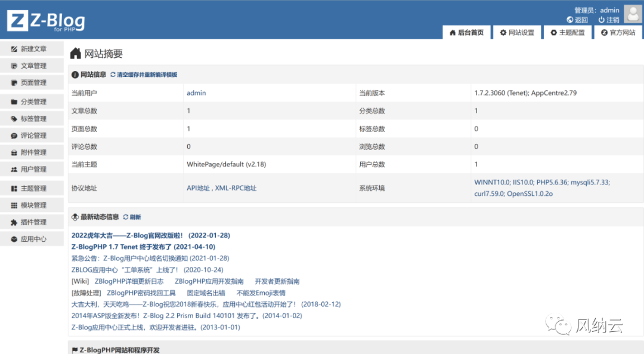Screen dimensions: 644x354
Task: Click the Z-Blog logo in header
Action: pos(46,20)
